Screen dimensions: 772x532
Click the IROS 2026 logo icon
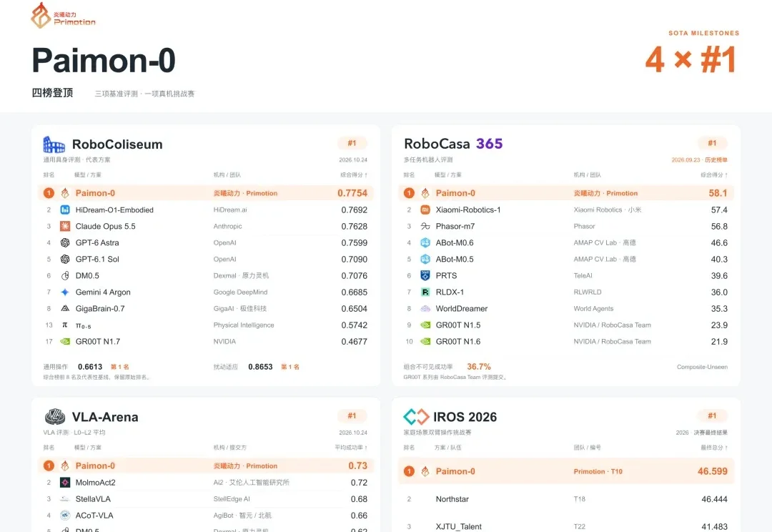pyautogui.click(x=416, y=417)
